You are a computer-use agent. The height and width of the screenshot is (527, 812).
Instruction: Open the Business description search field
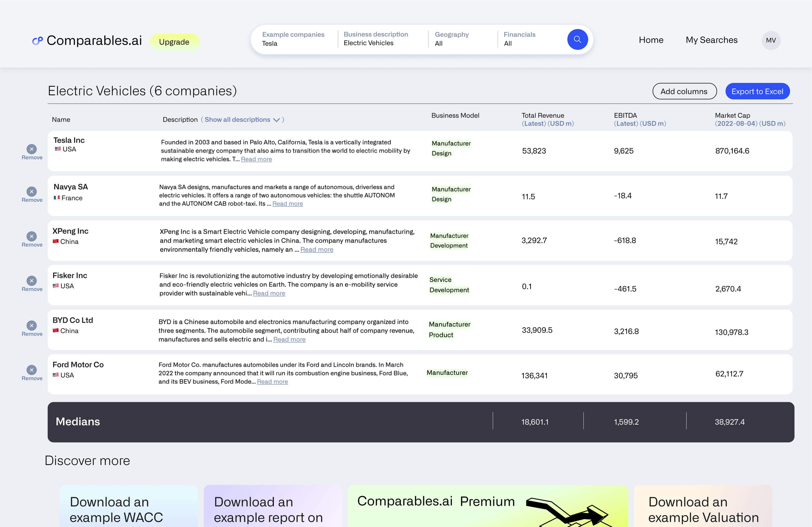(x=376, y=39)
